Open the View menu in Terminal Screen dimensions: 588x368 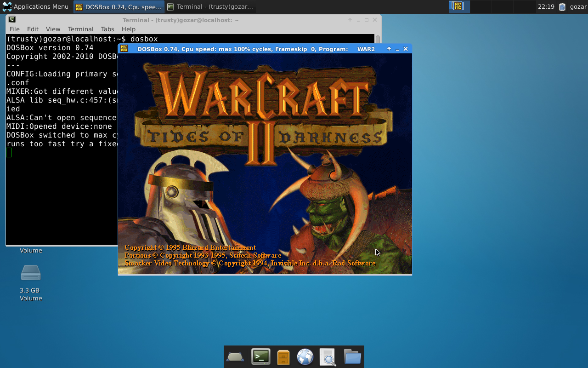53,29
